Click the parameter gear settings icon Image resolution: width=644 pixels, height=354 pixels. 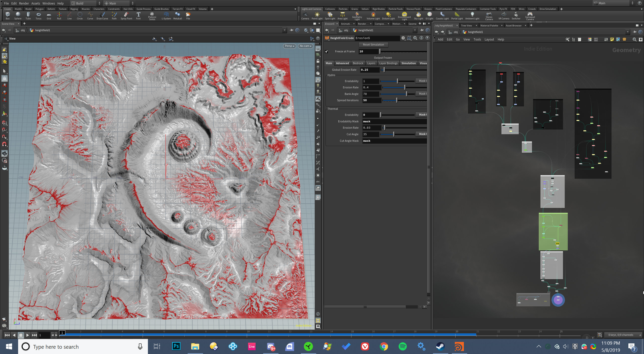[x=403, y=38]
